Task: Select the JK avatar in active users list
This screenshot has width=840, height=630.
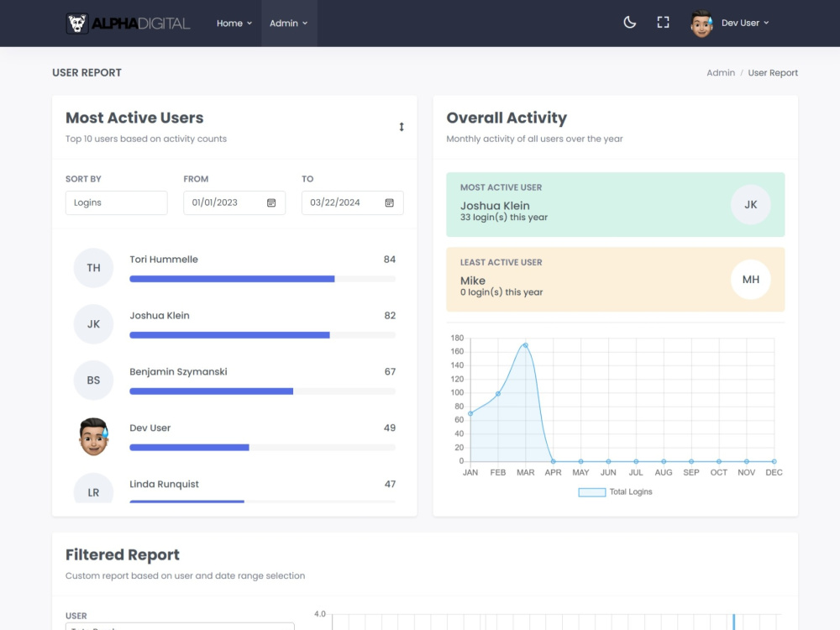Action: (94, 324)
